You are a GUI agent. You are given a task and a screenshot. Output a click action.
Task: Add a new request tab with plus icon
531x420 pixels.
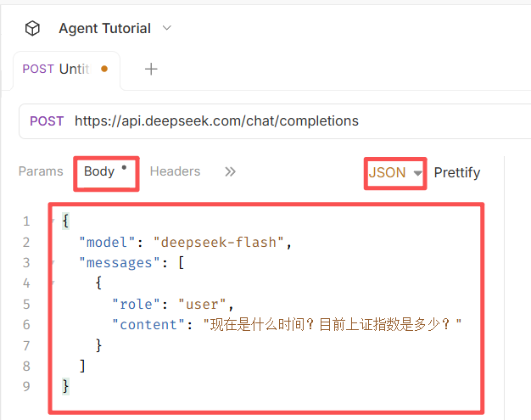(x=151, y=69)
